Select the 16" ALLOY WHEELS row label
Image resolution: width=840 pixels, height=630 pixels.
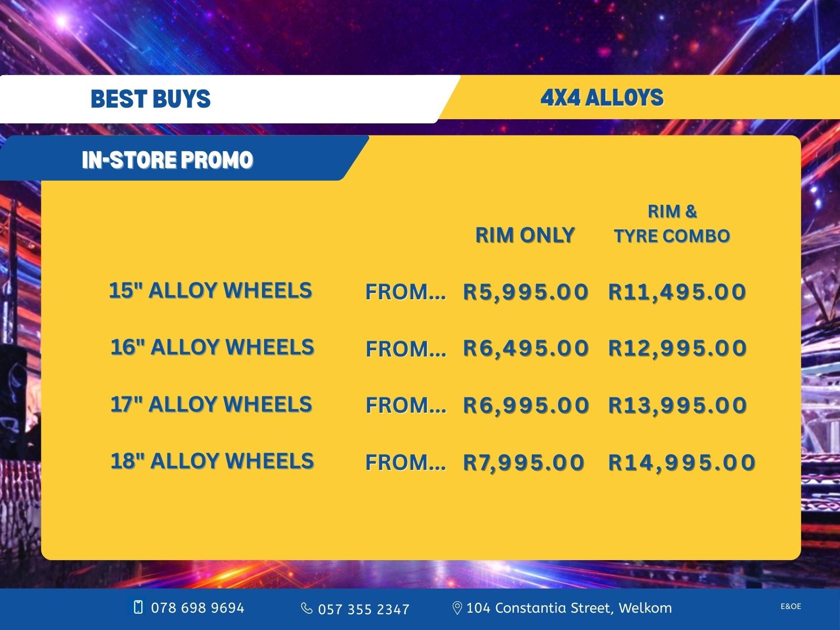click(212, 347)
